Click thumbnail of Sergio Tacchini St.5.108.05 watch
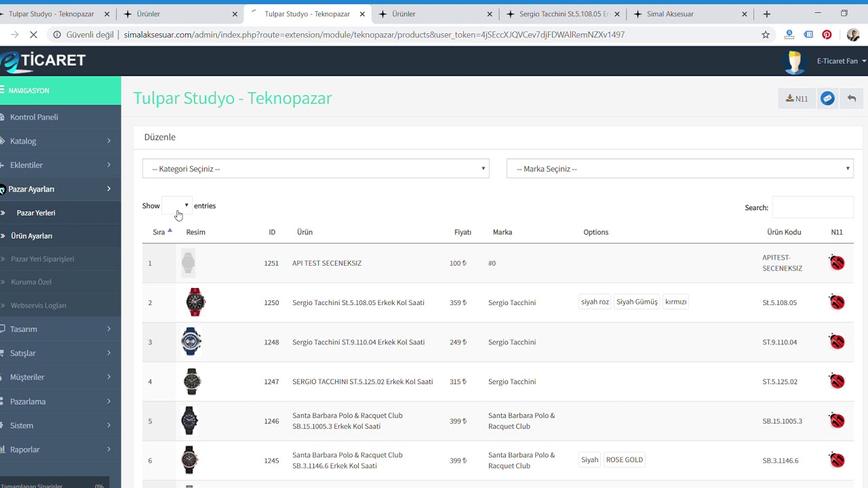The height and width of the screenshot is (488, 868). [195, 302]
